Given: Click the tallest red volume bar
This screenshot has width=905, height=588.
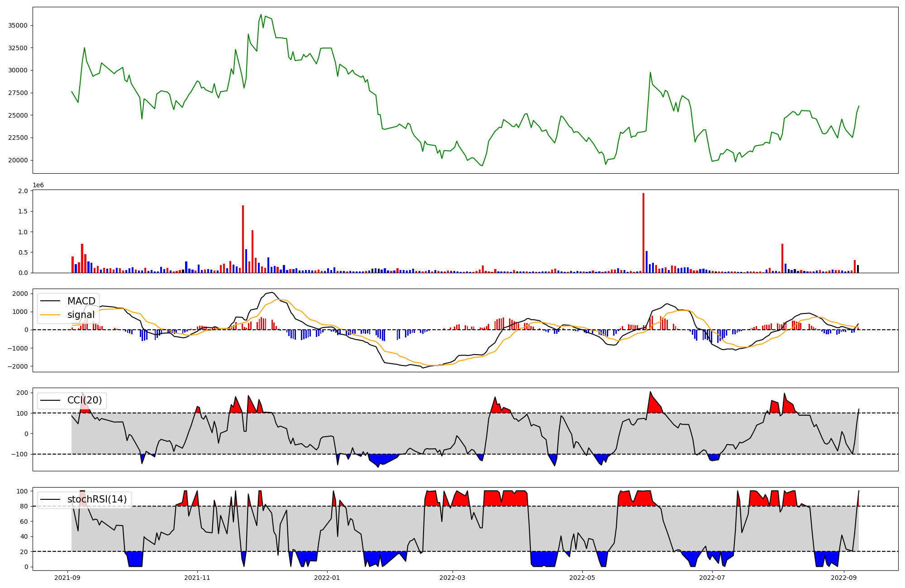Looking at the screenshot, I should (643, 233).
